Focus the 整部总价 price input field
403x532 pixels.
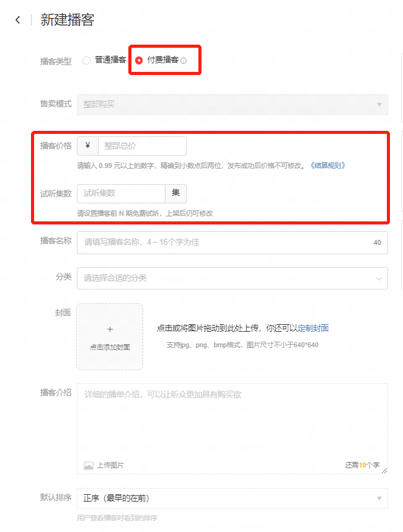click(142, 146)
